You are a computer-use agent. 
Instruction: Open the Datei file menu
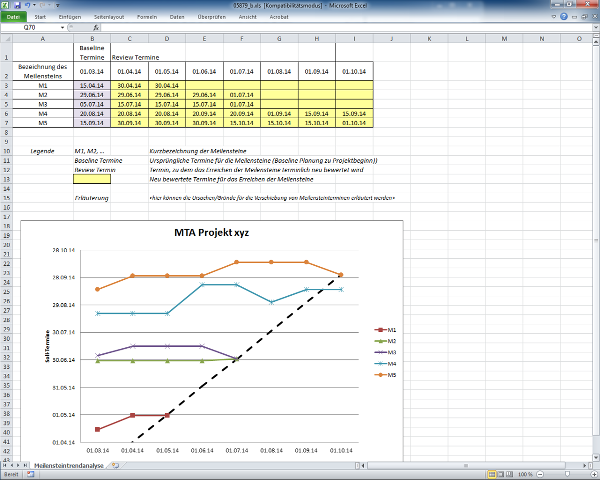(13, 17)
